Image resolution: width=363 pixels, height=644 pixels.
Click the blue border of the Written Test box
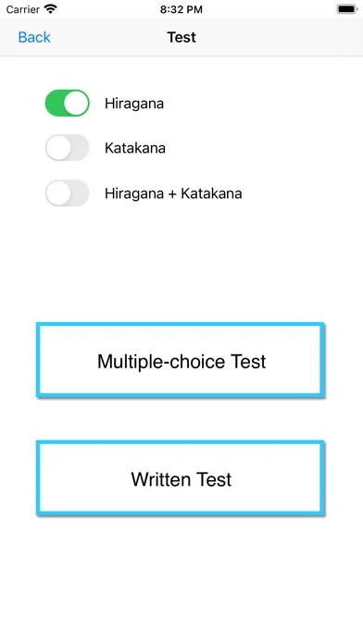181,442
